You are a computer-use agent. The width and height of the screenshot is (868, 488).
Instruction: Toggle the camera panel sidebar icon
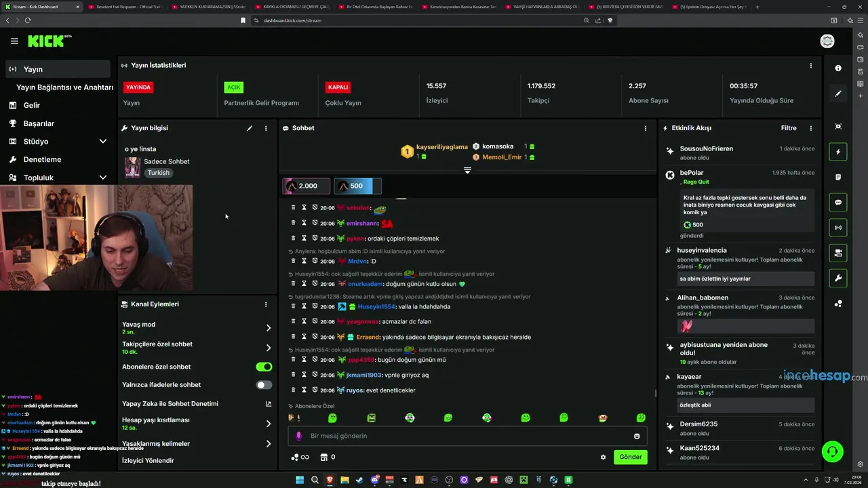click(x=838, y=253)
